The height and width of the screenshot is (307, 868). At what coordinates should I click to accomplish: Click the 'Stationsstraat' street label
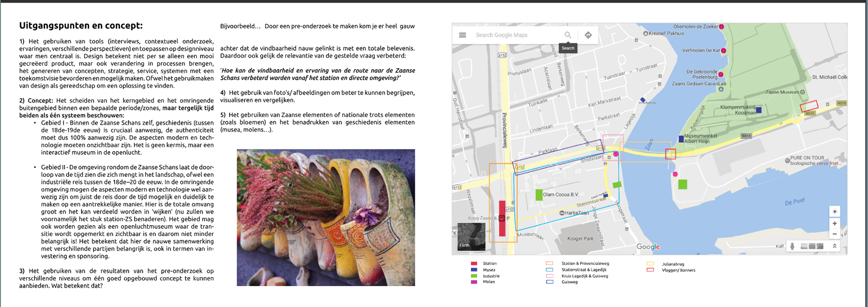591,202
